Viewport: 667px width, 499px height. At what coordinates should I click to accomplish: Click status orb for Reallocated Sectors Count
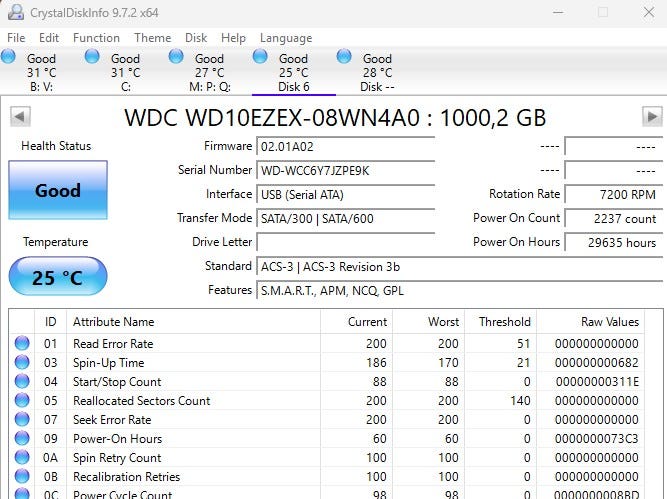(22, 400)
